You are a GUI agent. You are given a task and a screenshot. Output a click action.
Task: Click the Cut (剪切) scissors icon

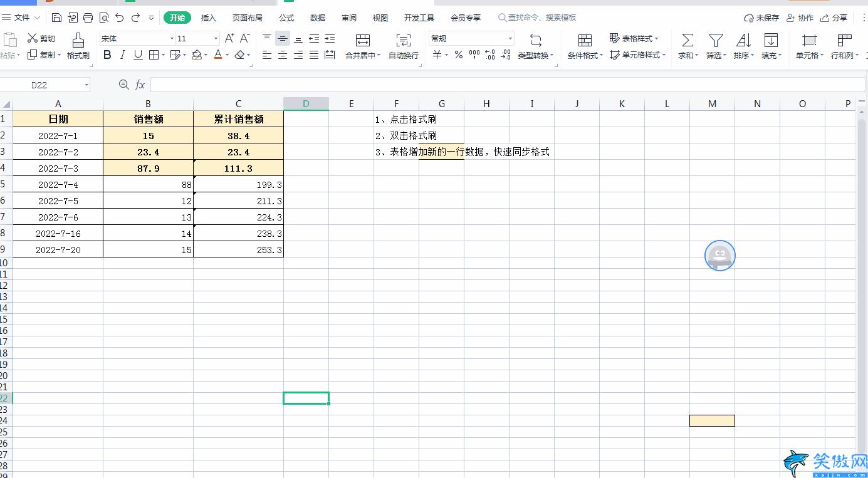[x=33, y=39]
